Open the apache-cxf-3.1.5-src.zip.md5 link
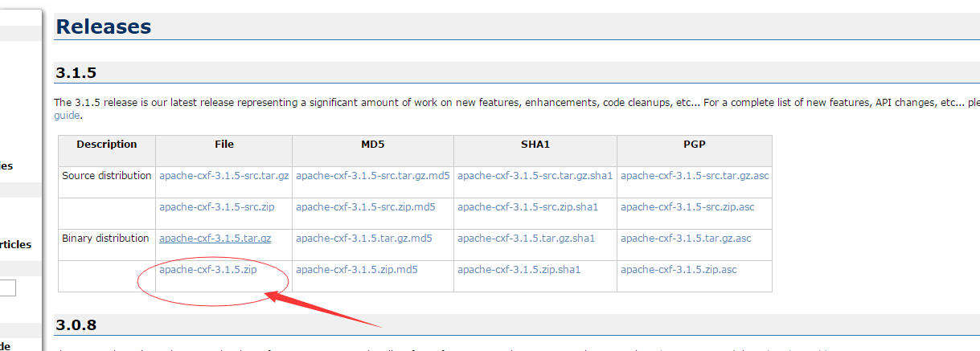 (x=366, y=207)
